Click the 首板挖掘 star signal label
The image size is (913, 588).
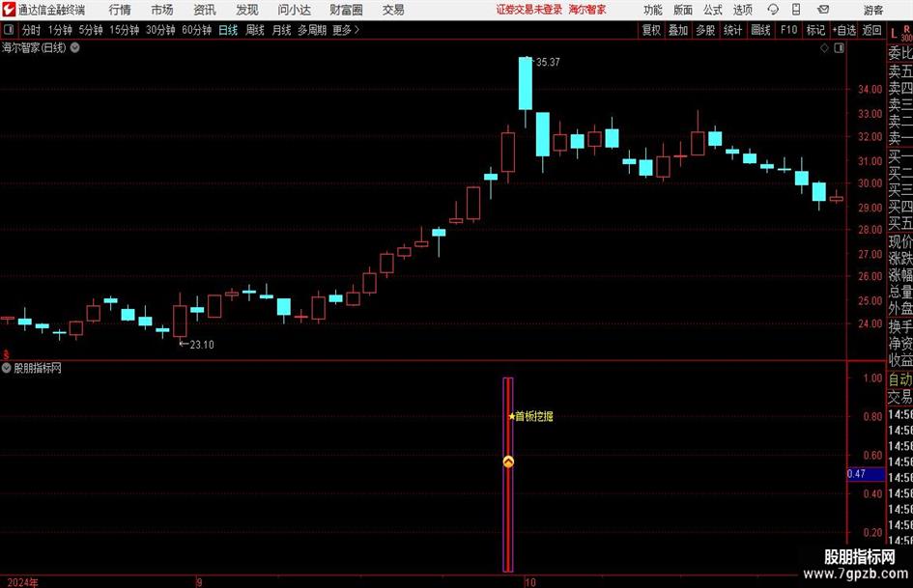pos(531,416)
